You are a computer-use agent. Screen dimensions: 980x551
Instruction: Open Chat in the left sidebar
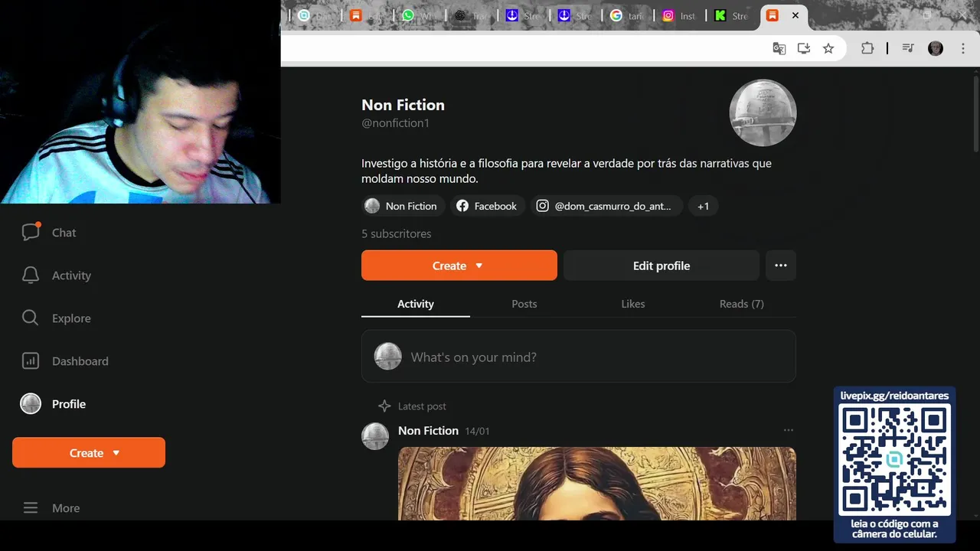point(49,233)
